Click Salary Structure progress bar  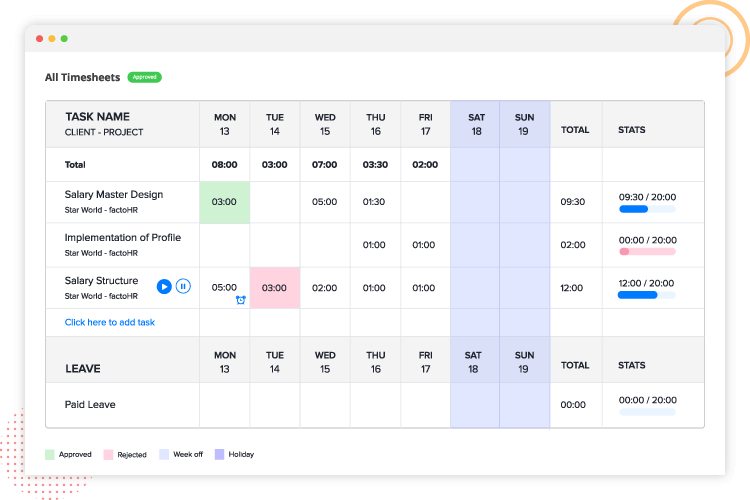[647, 295]
